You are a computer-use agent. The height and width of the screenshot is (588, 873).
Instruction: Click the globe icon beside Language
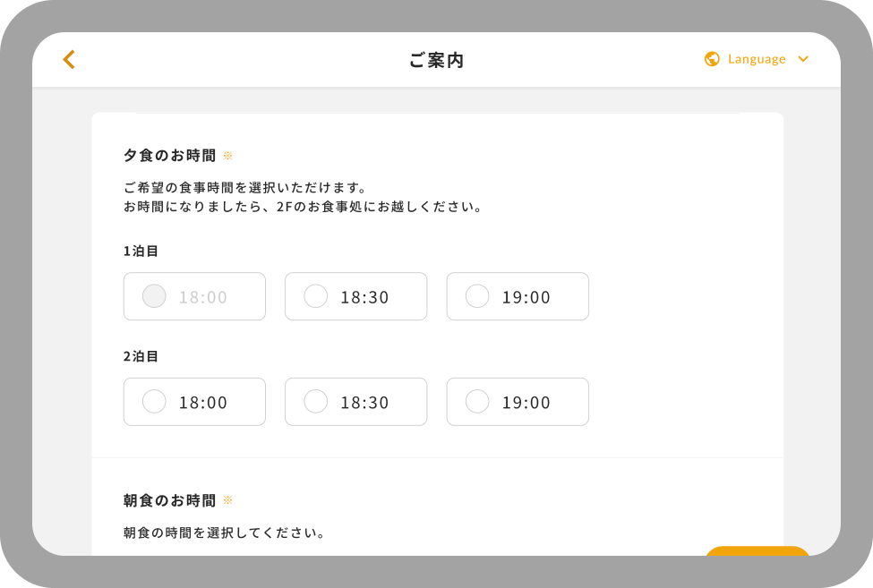click(x=711, y=59)
